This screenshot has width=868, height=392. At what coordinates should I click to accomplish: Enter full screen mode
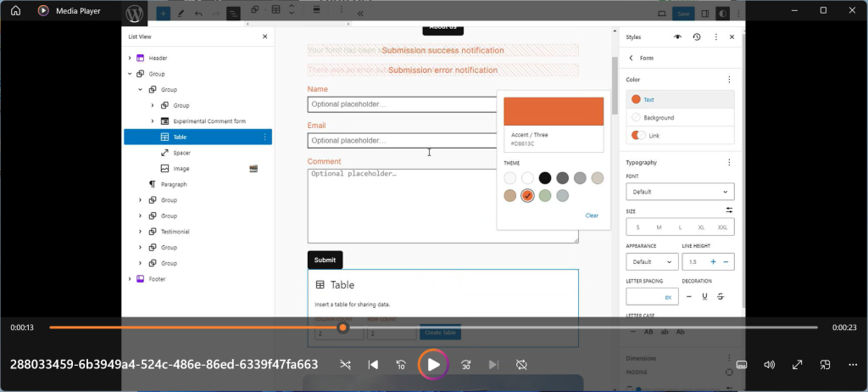[797, 365]
